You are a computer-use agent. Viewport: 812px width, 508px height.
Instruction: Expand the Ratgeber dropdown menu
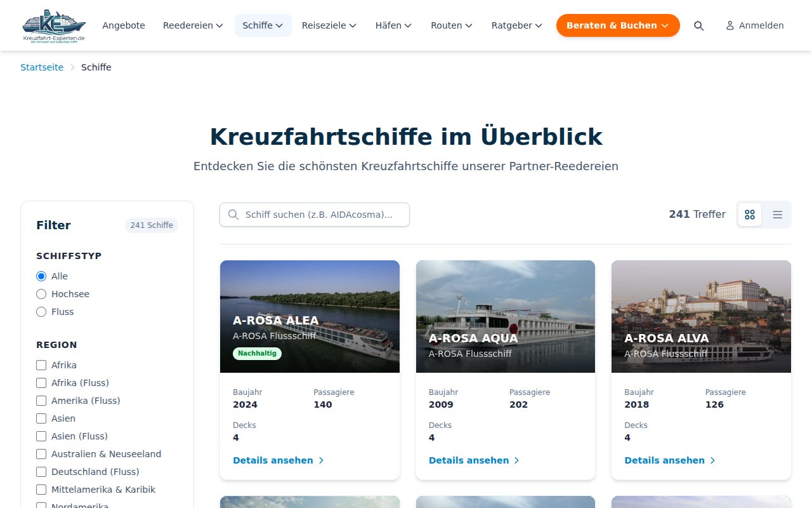516,25
